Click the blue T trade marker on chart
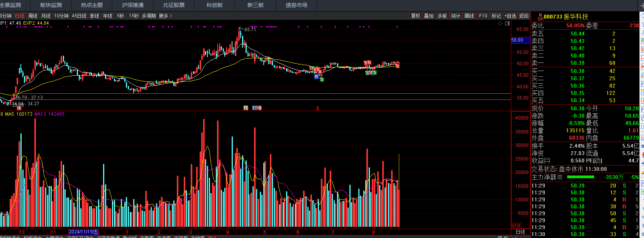Viewport: 644px width, 238px height. [x=317, y=77]
